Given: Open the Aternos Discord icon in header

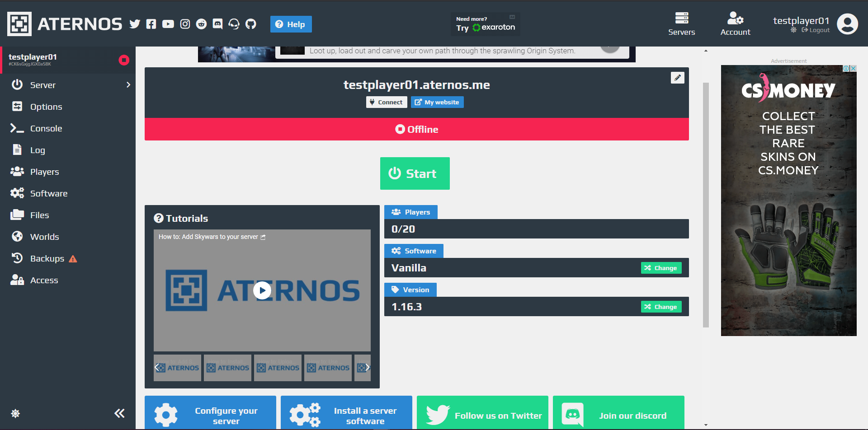Looking at the screenshot, I should [217, 24].
